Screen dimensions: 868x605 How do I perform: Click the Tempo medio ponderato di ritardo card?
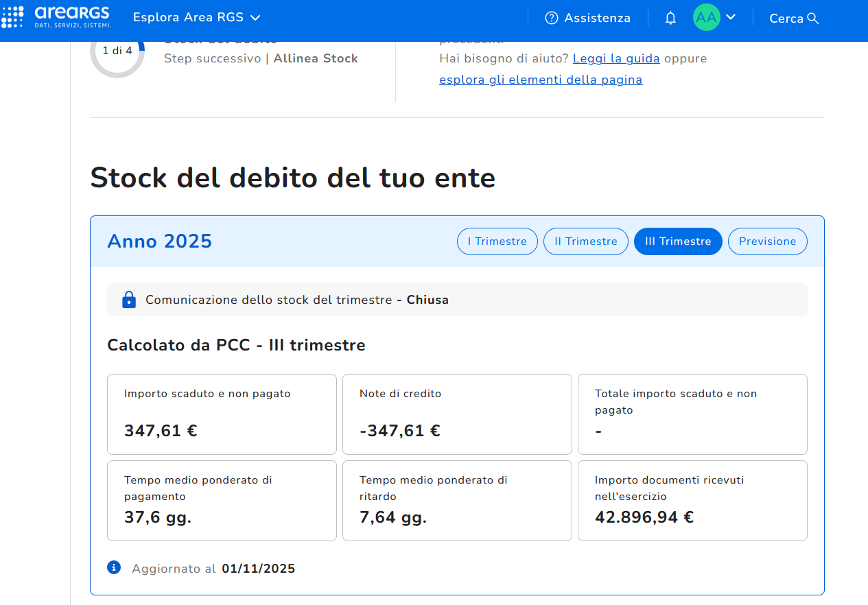[457, 500]
